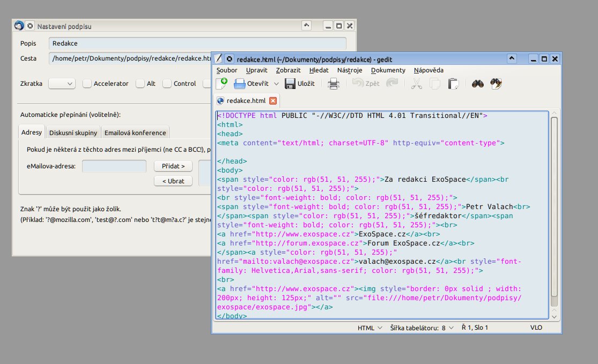The height and width of the screenshot is (364, 598).
Task: Click the scrollbar up arrow in gedit
Action: 554,113
